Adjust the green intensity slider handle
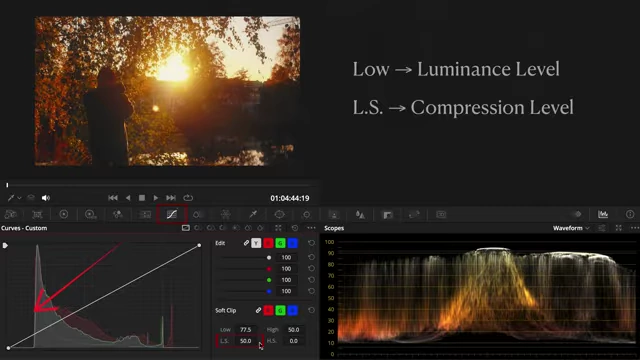This screenshot has width=640, height=360. 269,280
